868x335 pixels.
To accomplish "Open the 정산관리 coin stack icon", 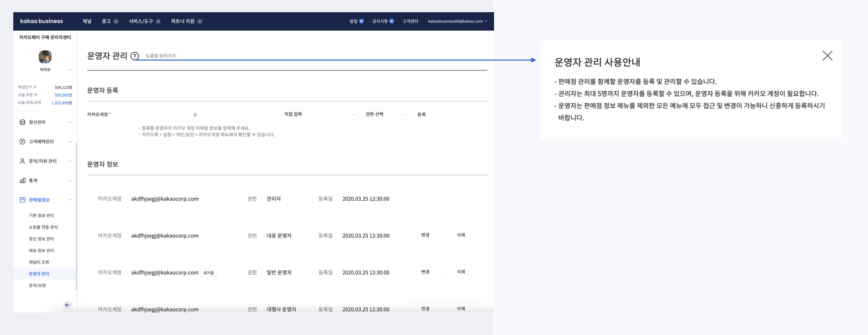I will coord(22,122).
